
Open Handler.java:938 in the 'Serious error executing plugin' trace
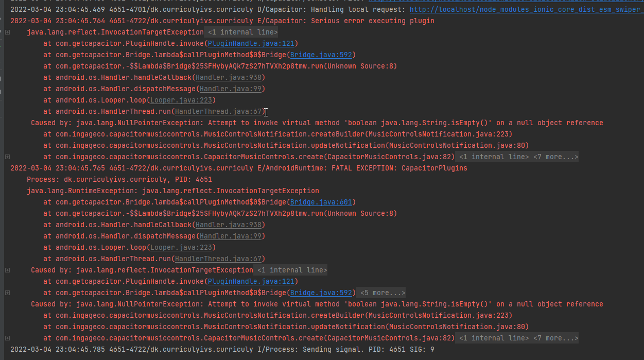pos(229,77)
